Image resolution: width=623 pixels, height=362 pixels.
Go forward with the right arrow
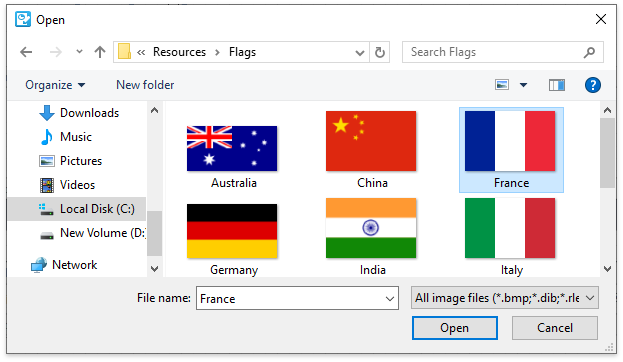(56, 52)
